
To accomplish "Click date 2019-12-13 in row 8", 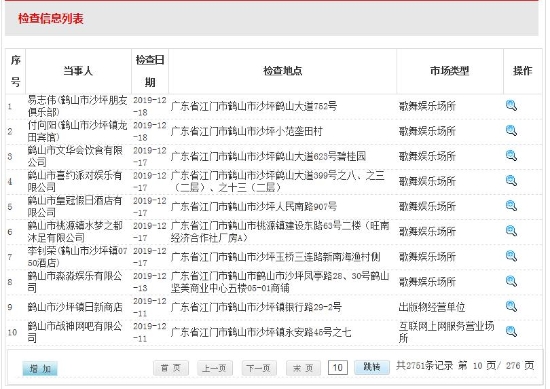I will [x=150, y=282].
